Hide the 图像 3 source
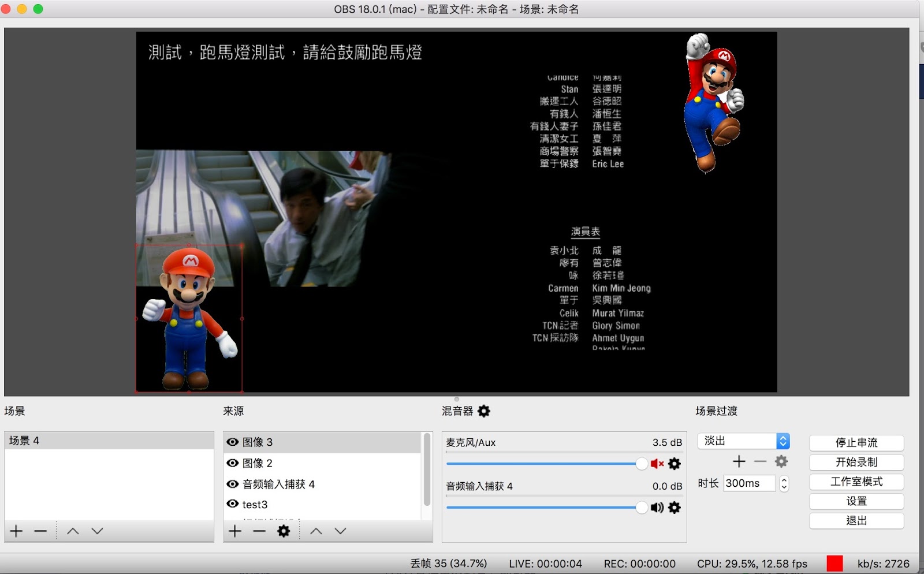The width and height of the screenshot is (924, 574). click(233, 442)
